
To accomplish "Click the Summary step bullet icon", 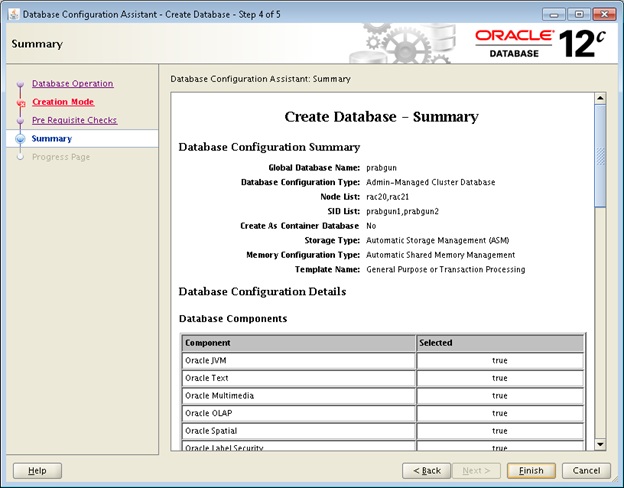I will [x=20, y=139].
